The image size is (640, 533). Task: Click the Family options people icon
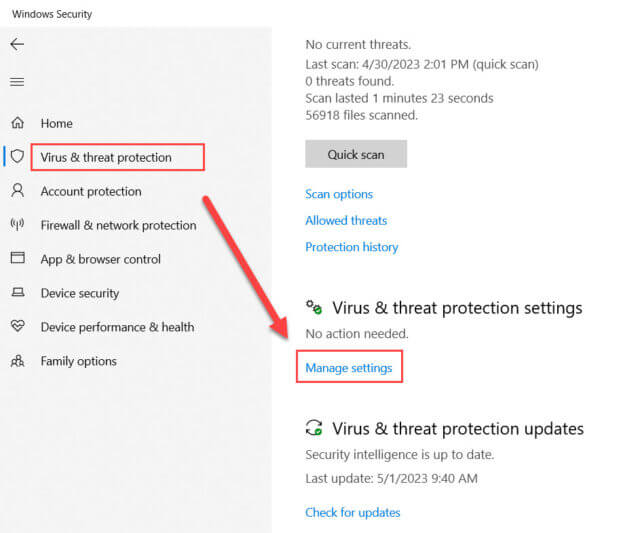[18, 361]
